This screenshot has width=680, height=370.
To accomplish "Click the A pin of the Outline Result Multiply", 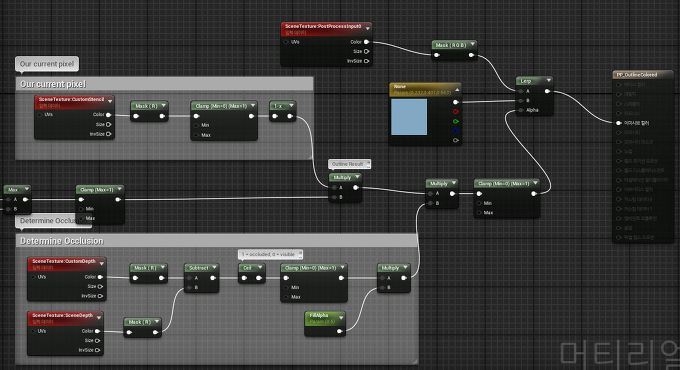I will 334,188.
